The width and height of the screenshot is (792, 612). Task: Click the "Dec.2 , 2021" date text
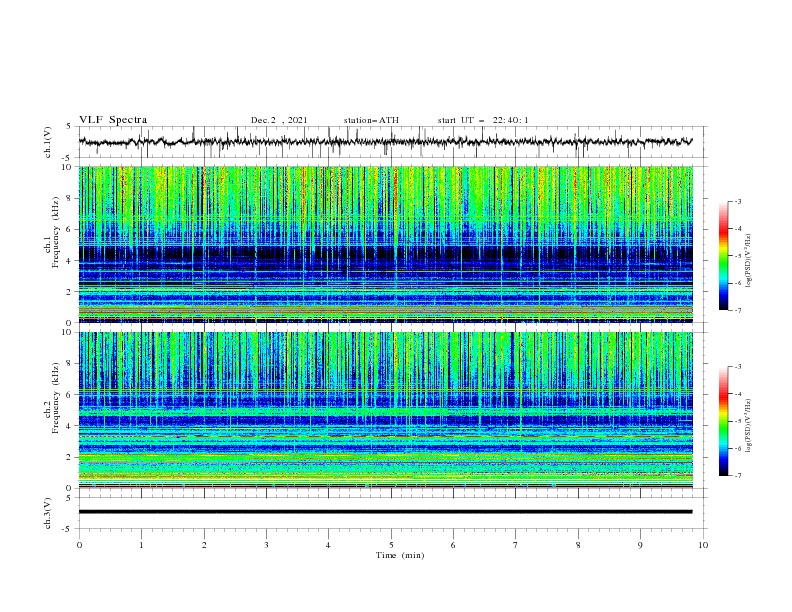point(279,120)
